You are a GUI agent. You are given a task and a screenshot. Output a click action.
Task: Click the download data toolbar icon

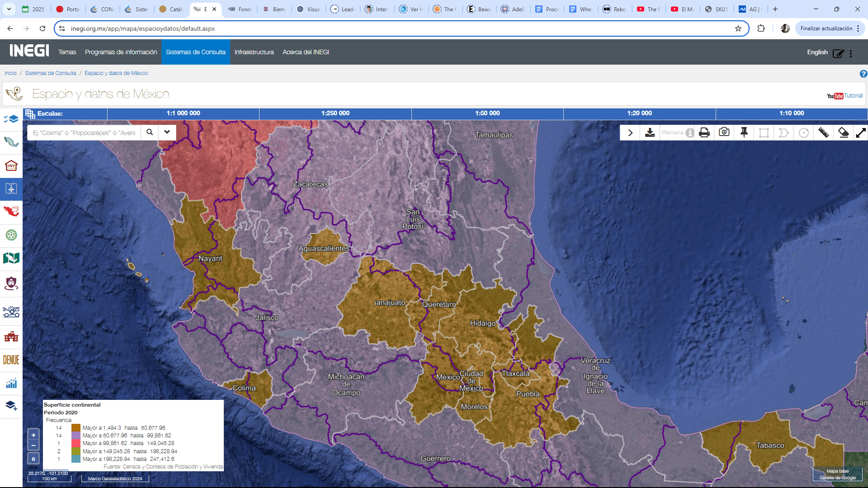tap(650, 132)
